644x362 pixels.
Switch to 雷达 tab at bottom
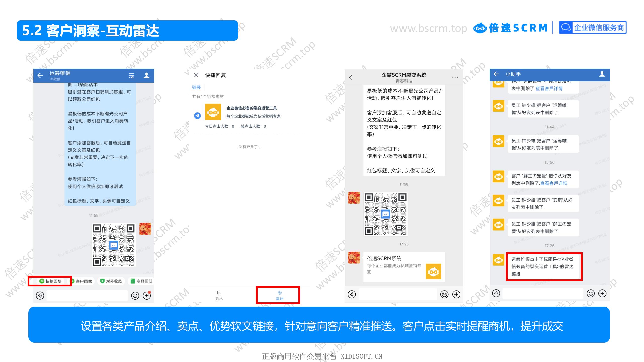click(x=280, y=295)
